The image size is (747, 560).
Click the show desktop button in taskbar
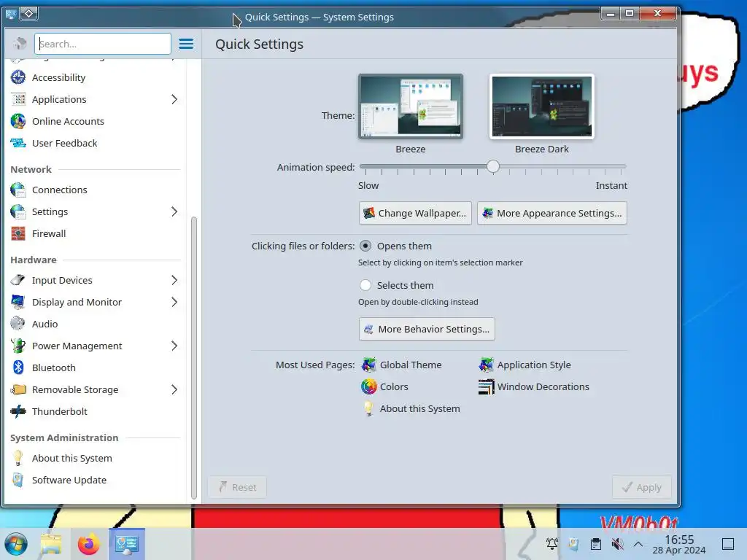point(728,544)
